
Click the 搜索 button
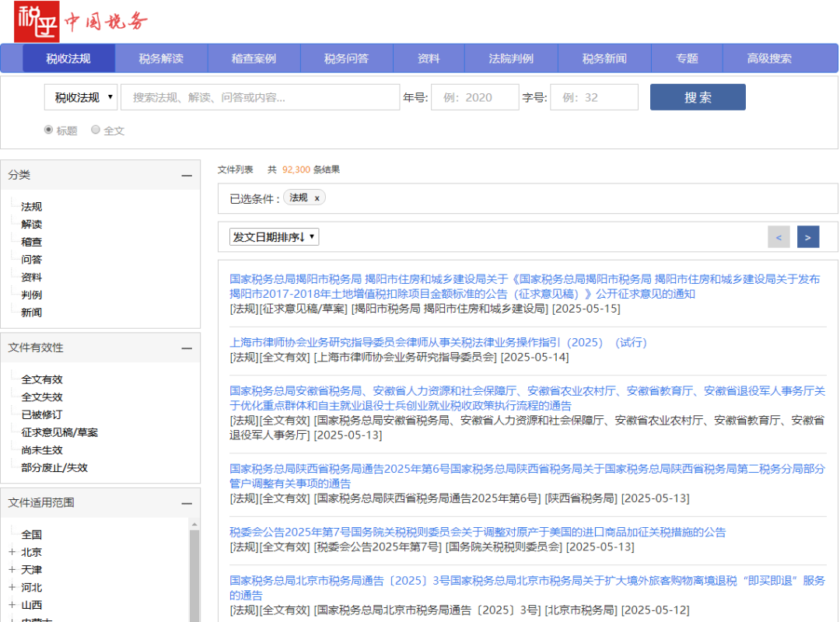coord(698,97)
